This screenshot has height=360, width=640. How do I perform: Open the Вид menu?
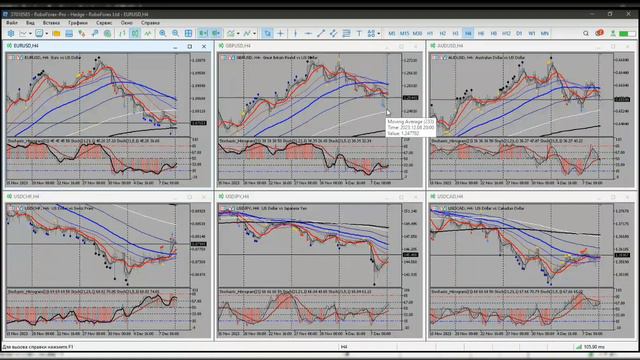click(x=30, y=23)
